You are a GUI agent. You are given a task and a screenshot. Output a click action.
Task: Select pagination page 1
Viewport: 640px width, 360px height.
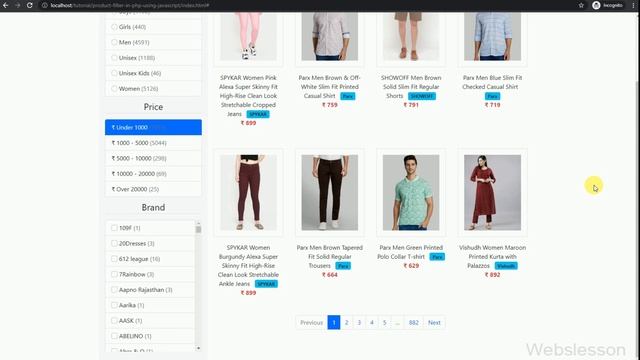[333, 323]
